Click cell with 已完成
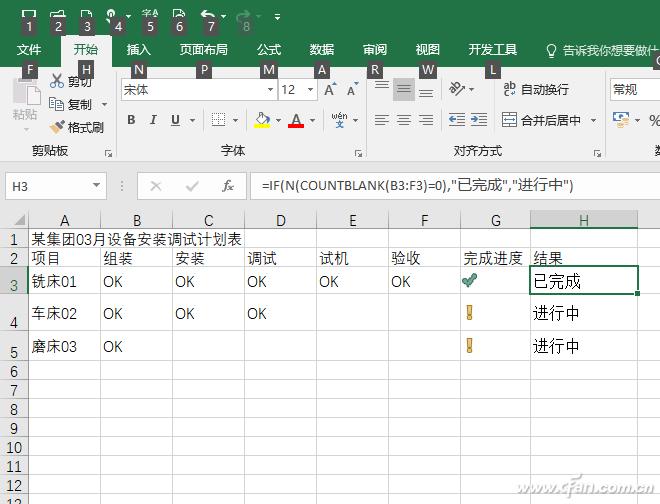The image size is (660, 504). coord(583,280)
